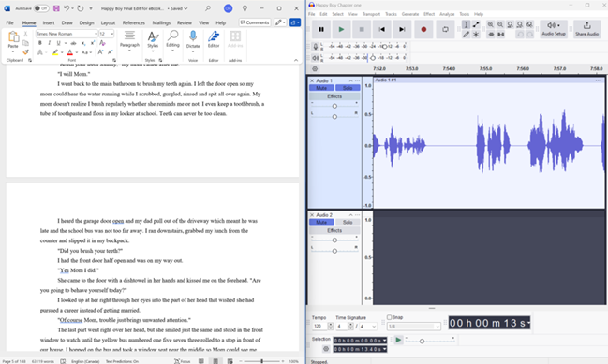Click the Share Audio button
The image size is (608, 364).
[586, 29]
